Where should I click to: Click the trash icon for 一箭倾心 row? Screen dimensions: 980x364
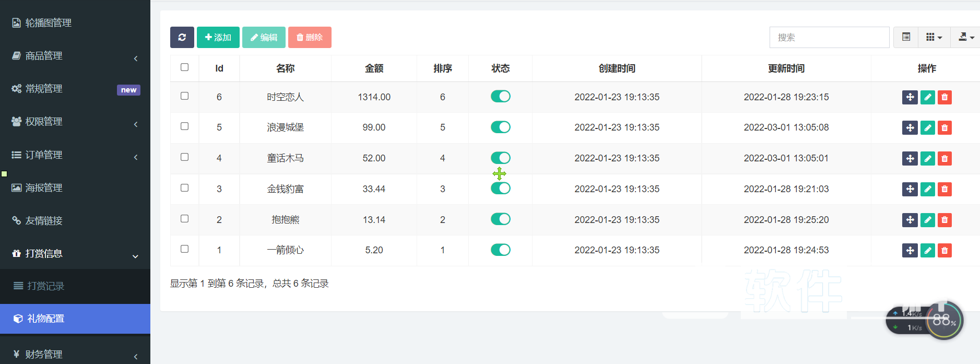[944, 251]
